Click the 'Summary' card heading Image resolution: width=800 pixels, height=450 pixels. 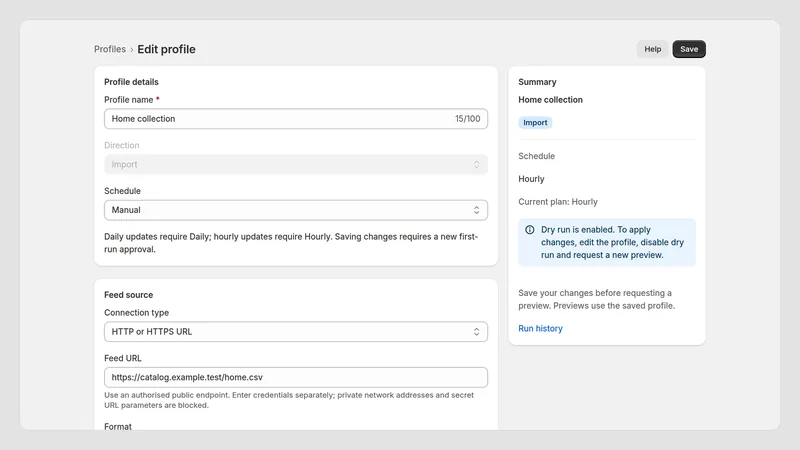pos(537,82)
